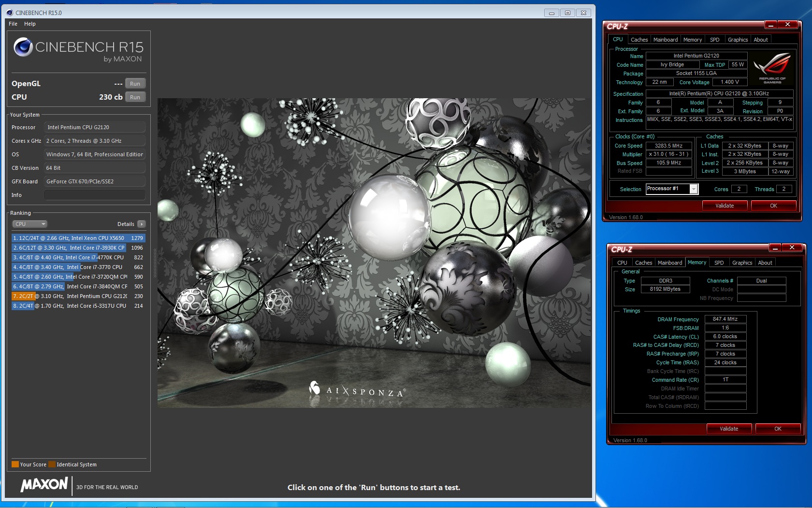Open Memory tab in top CPU-Z window

click(693, 40)
